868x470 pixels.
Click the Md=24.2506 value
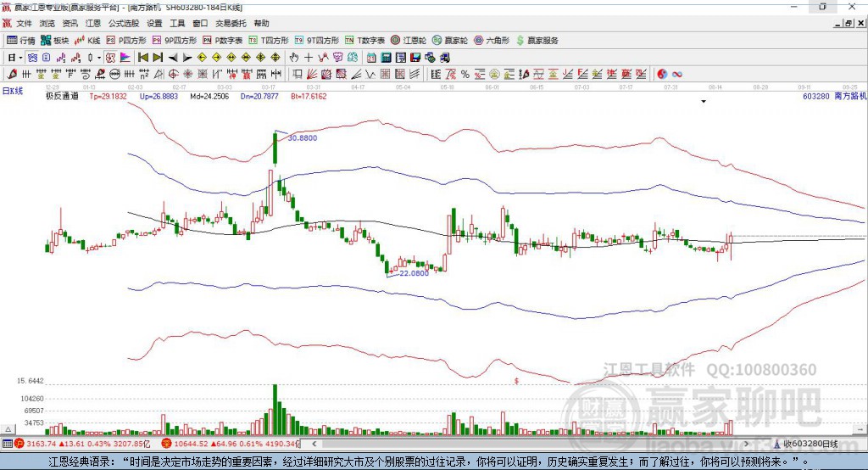coord(209,96)
